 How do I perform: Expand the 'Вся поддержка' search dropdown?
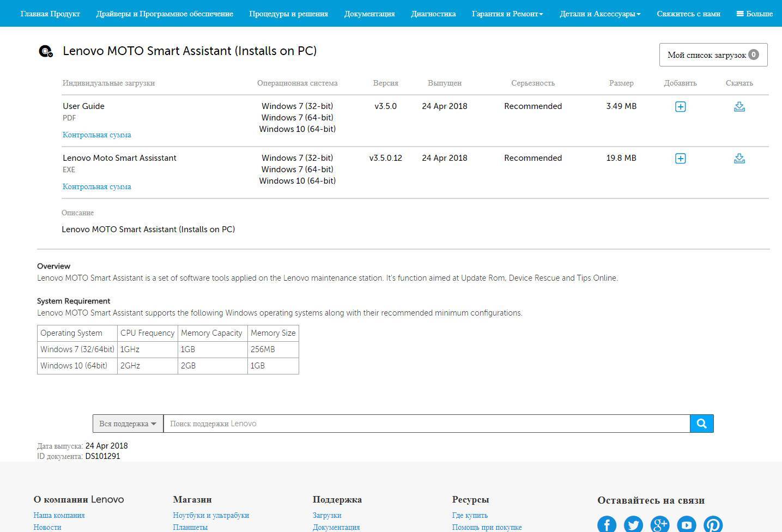pyautogui.click(x=128, y=424)
